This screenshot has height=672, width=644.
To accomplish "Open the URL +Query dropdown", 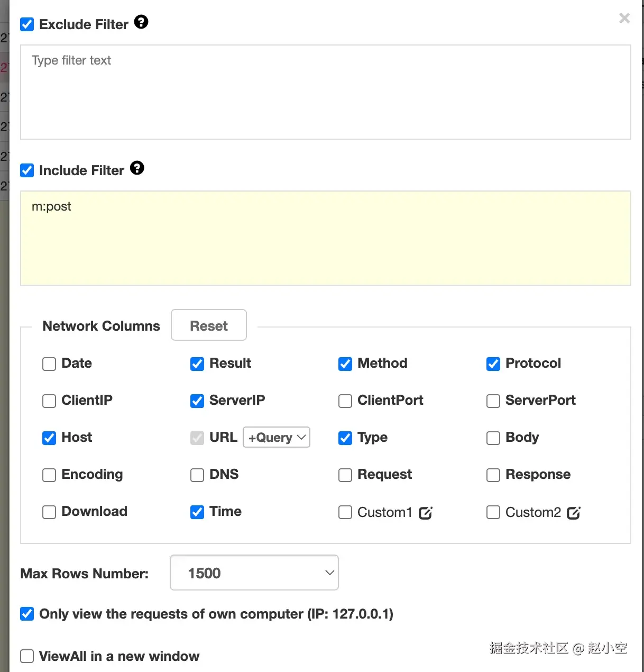I will point(277,438).
